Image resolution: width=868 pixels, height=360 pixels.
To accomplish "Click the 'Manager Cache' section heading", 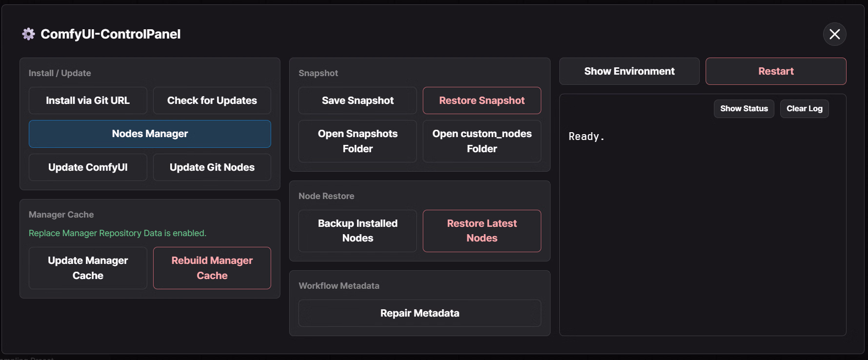I will pyautogui.click(x=61, y=215).
